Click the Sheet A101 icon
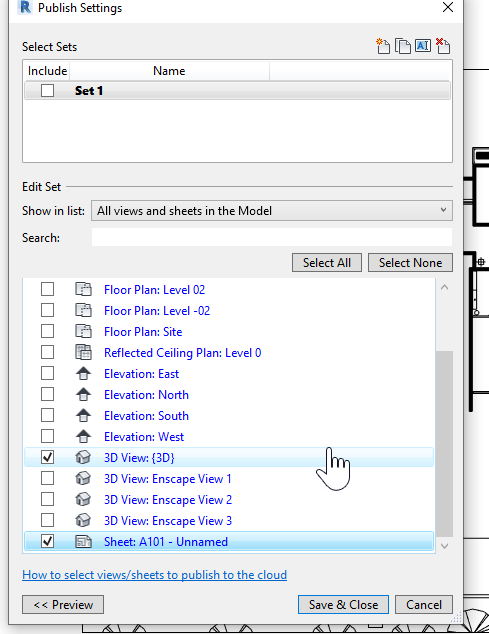 (83, 542)
